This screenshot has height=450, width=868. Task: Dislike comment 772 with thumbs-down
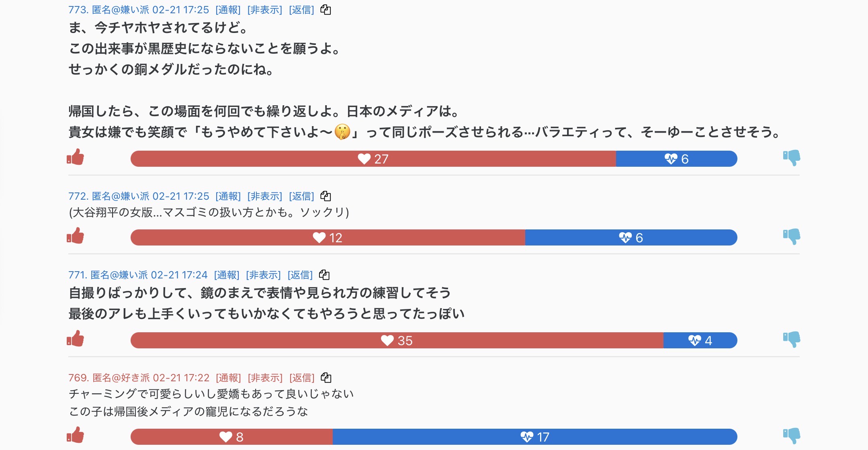click(792, 236)
